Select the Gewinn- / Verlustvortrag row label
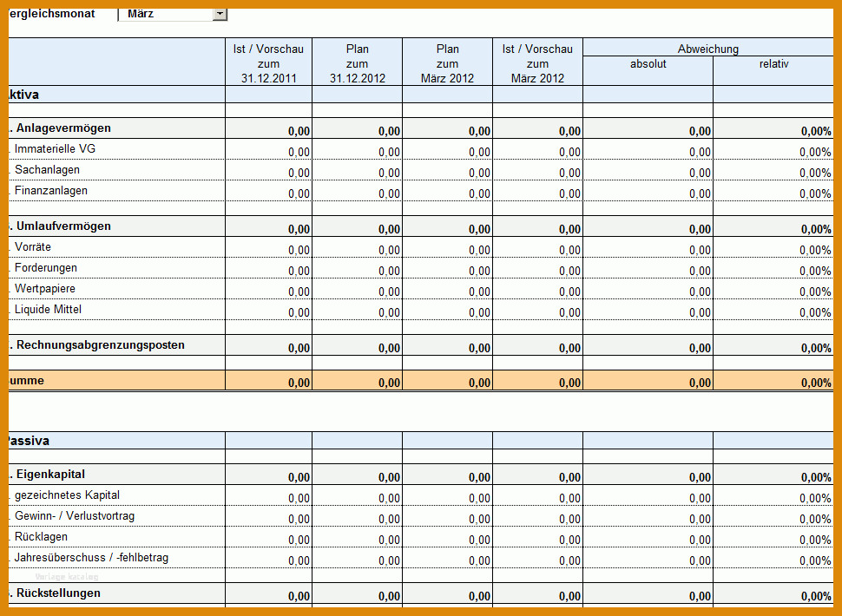Screen dimensions: 842x616 click(x=75, y=516)
